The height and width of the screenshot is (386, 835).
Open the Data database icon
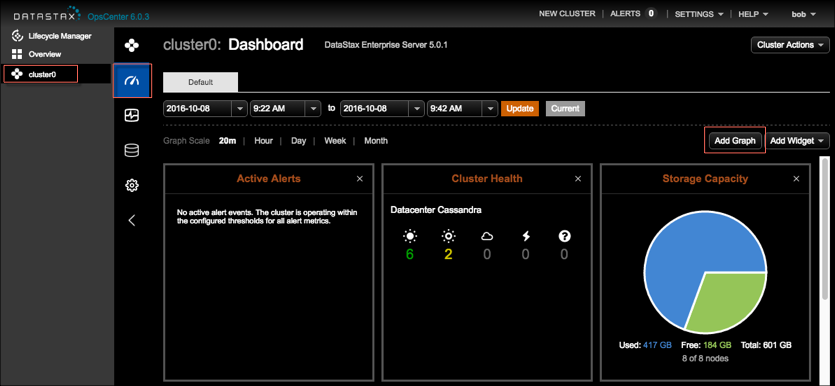point(132,151)
